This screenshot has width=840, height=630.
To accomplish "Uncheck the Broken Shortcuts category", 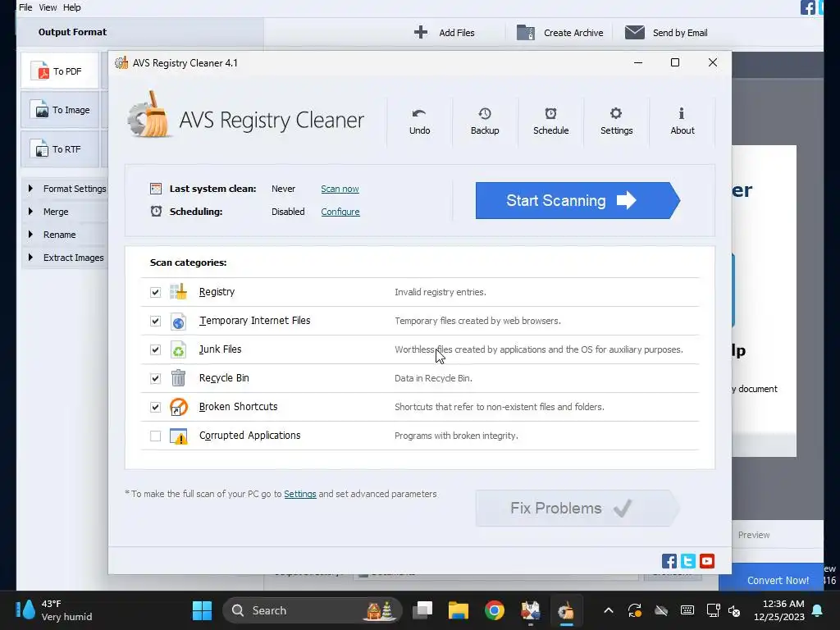I will pos(155,407).
